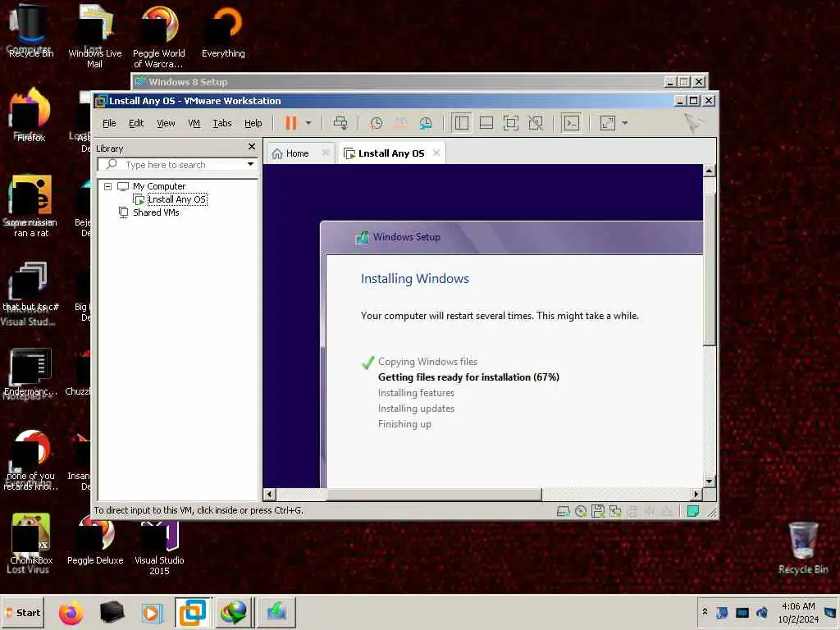Select Shared VMs in the library

(156, 212)
